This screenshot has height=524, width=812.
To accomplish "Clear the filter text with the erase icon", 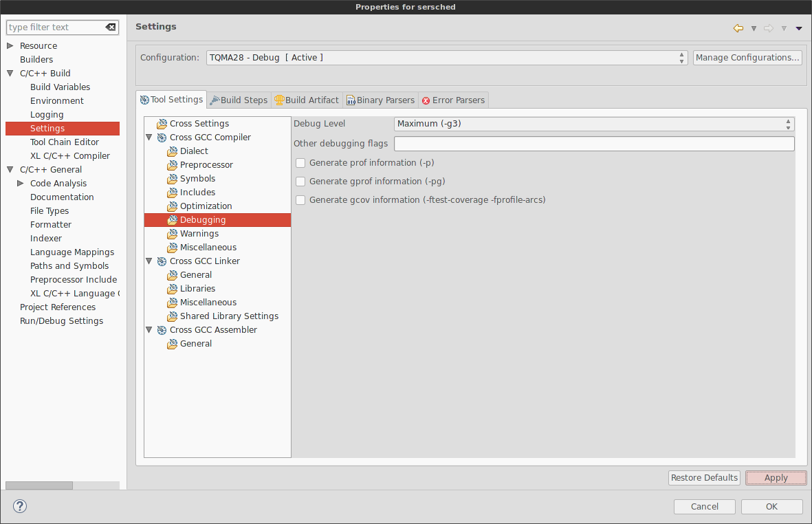I will (x=111, y=27).
